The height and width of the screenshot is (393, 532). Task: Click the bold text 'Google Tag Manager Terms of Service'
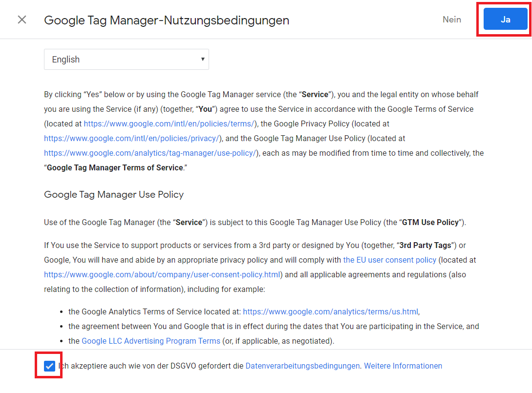(115, 167)
